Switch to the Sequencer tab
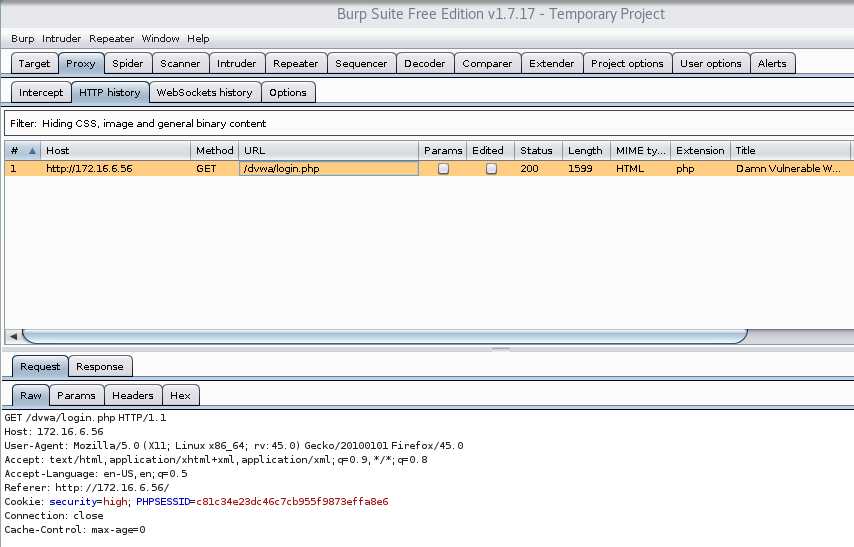 [361, 63]
